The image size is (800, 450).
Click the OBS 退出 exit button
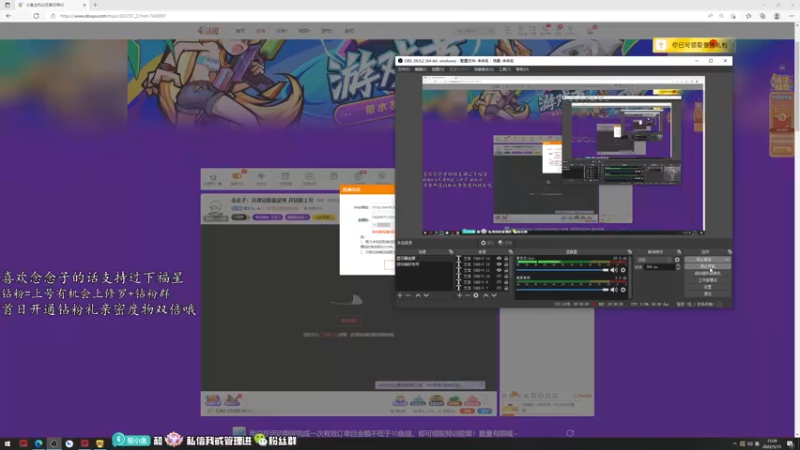[708, 294]
